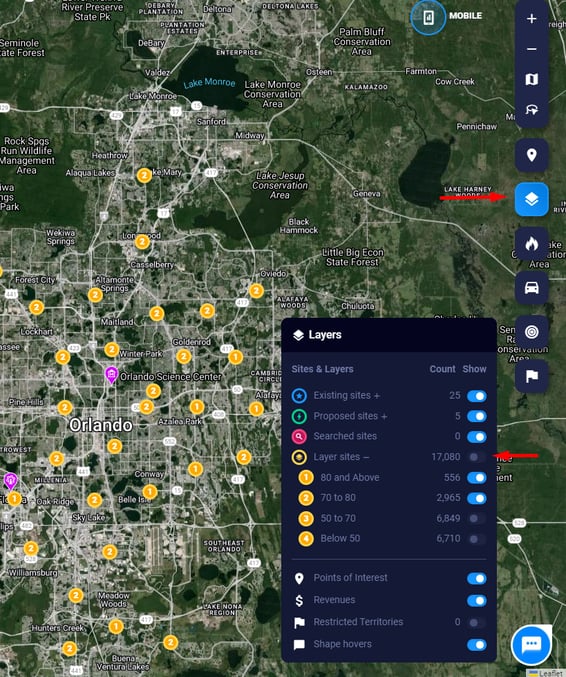Viewport: 566px width, 677px height.
Task: Turn off the Existing sites toggle
Action: point(477,396)
